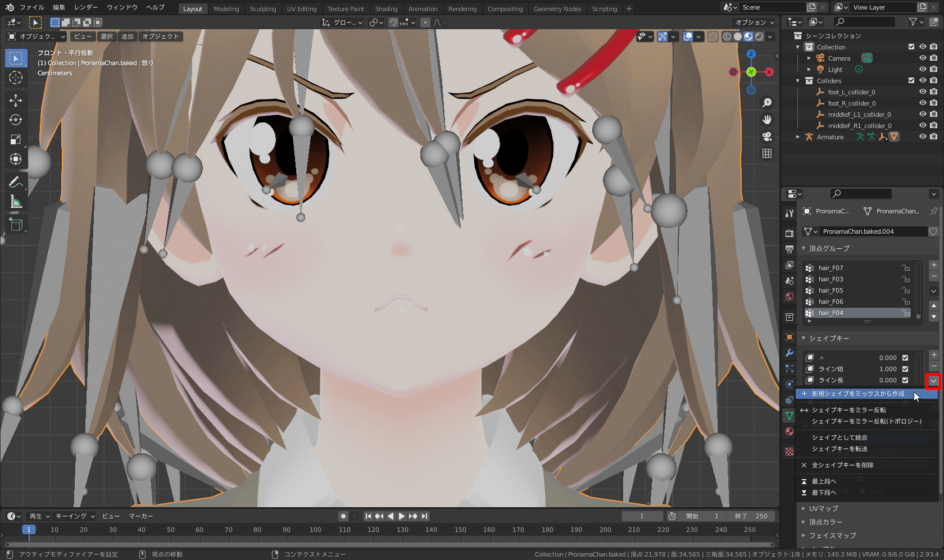Open the viewport 選択 menu button
944x560 pixels.
(107, 37)
